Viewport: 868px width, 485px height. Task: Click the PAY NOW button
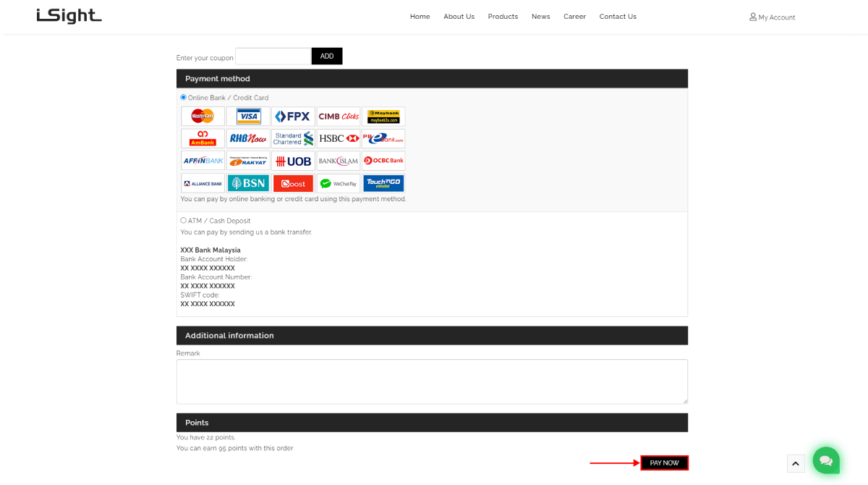[664, 463]
